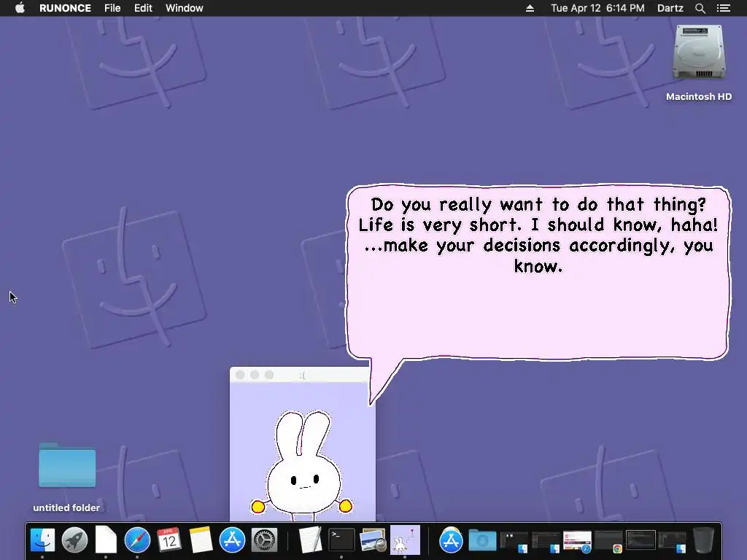Open the RUNONCE application menu
This screenshot has height=560, width=747.
pyautogui.click(x=65, y=8)
